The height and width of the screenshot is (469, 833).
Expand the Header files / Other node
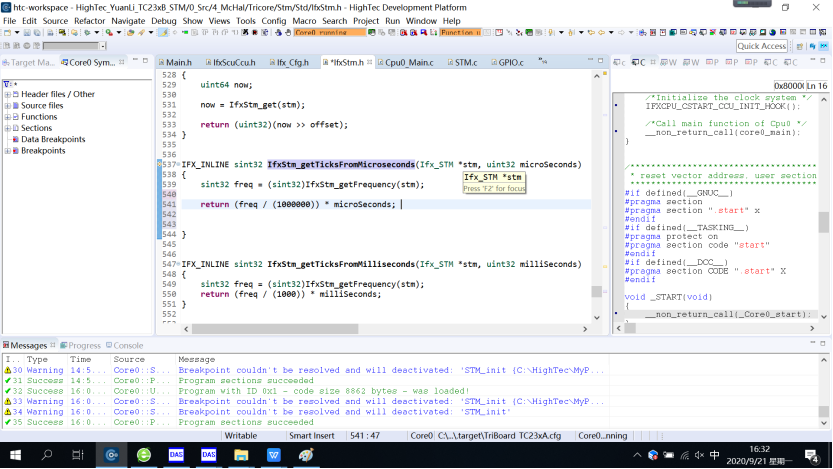7,94
